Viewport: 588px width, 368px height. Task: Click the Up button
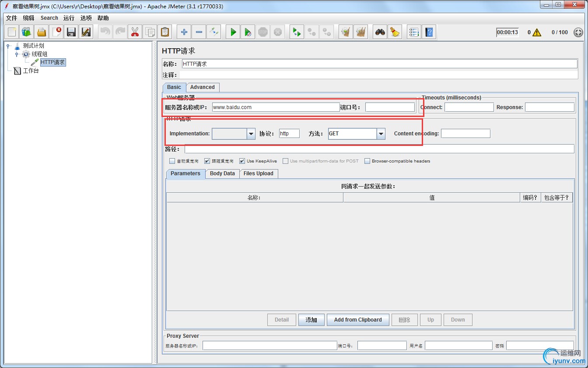430,320
